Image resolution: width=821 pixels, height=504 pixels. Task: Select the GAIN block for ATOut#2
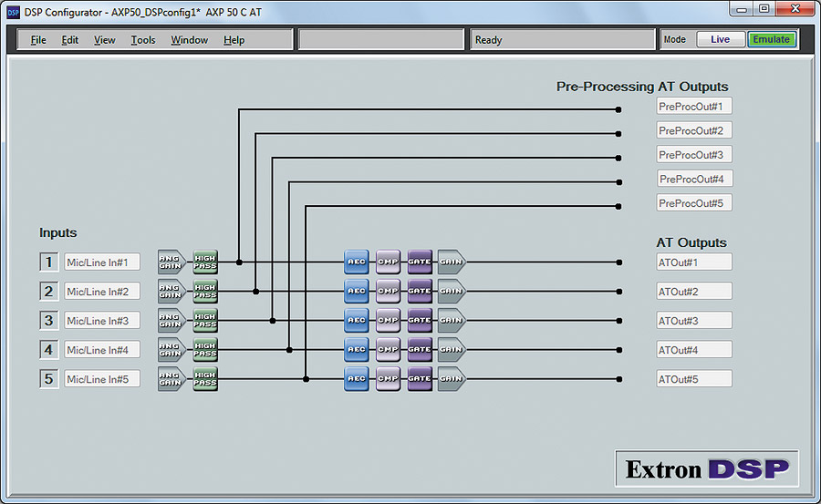452,292
